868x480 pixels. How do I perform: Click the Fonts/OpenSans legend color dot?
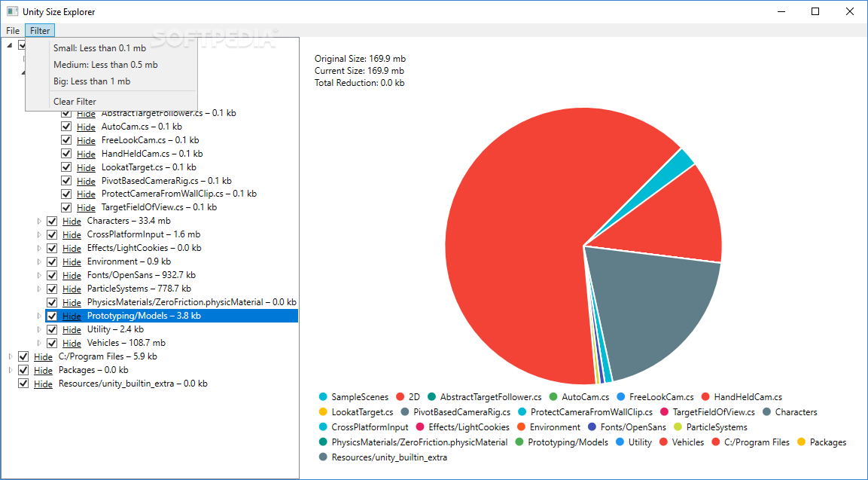tap(592, 427)
